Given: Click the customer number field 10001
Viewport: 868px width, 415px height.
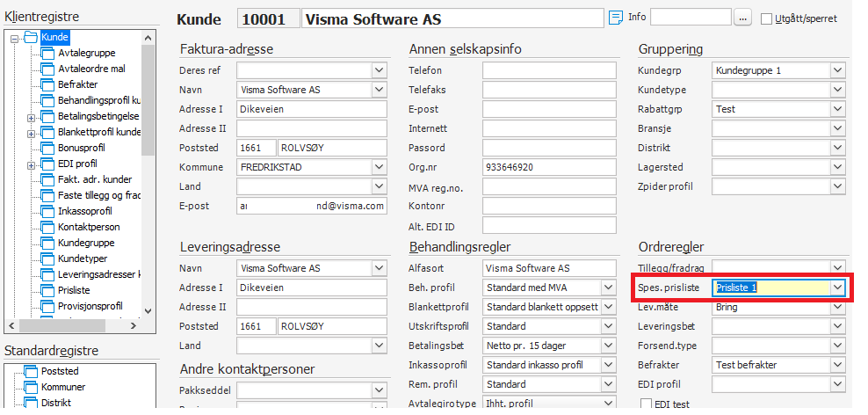Looking at the screenshot, I should click(x=269, y=18).
